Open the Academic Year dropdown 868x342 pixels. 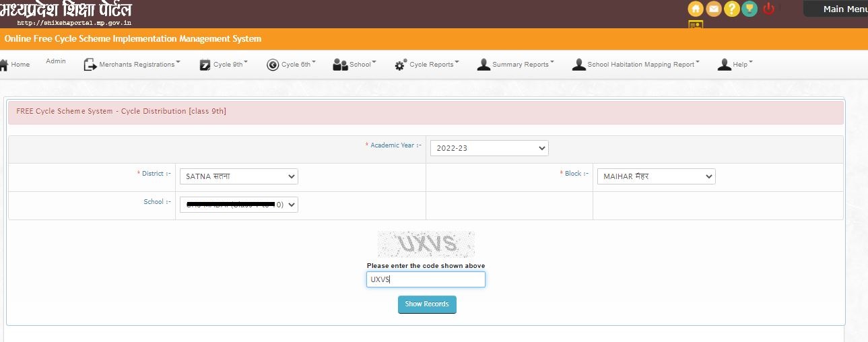click(x=489, y=148)
